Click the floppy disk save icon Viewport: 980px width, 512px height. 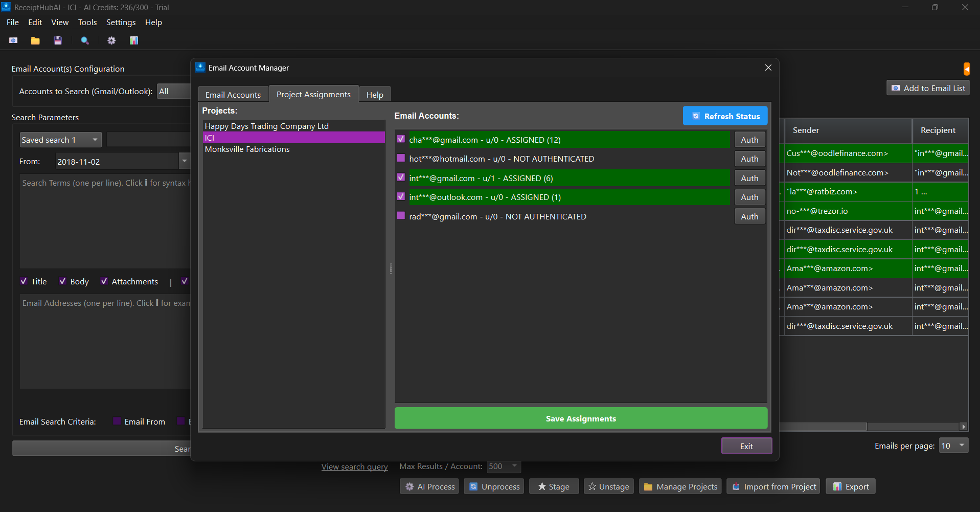58,40
